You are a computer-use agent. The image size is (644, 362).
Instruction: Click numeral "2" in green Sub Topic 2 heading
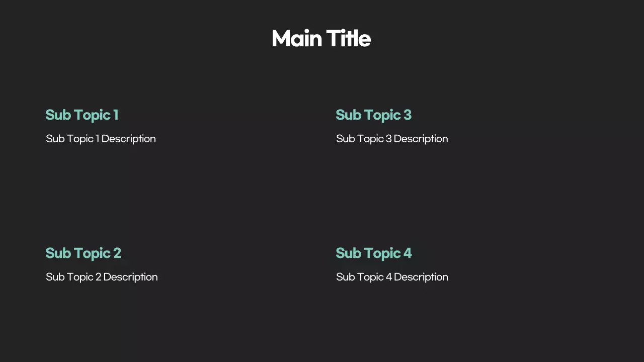click(x=117, y=253)
